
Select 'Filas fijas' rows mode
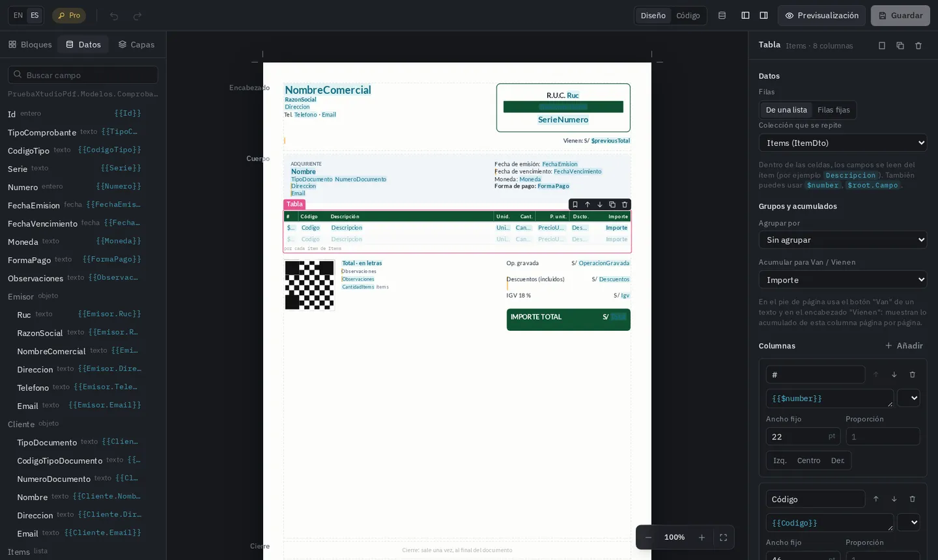834,110
